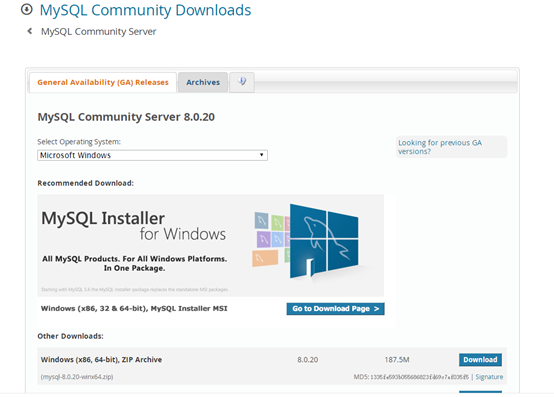The height and width of the screenshot is (397, 554).
Task: Open the MySQL Community Downloads heading link
Action: pos(145,10)
